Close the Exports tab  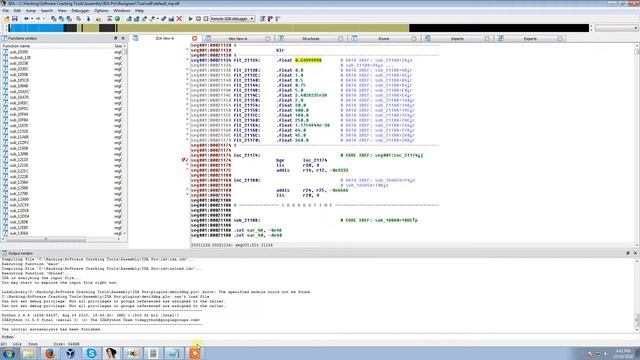(560, 38)
